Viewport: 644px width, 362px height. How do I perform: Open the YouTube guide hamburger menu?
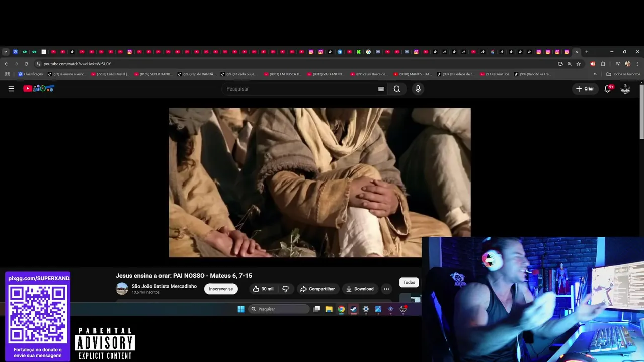click(x=11, y=89)
